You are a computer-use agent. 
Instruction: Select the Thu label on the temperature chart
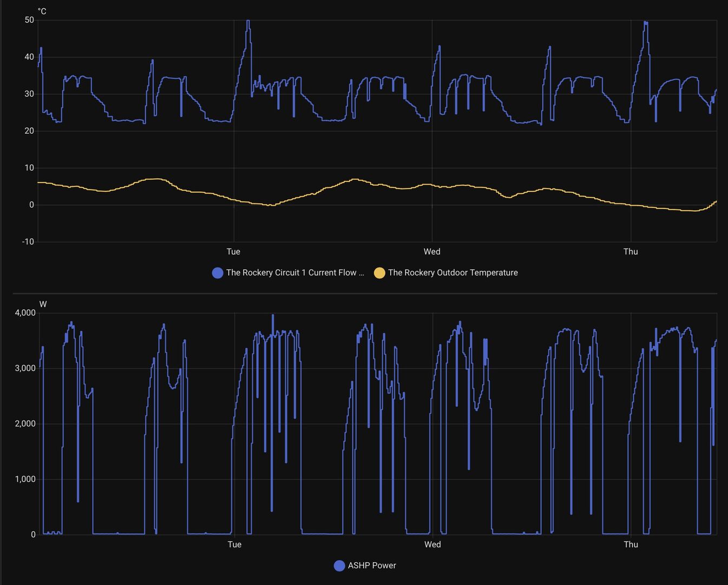[631, 251]
